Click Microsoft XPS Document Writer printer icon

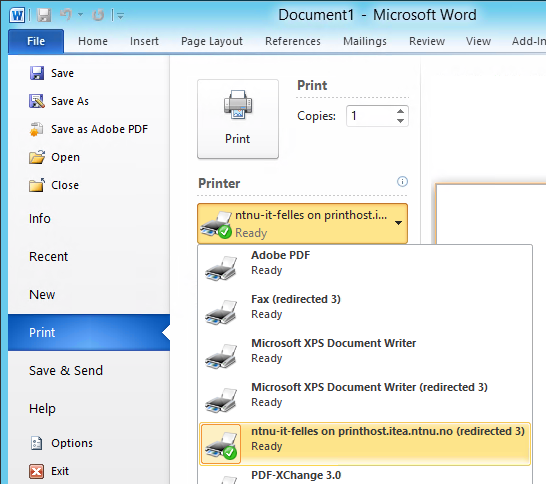coord(221,356)
